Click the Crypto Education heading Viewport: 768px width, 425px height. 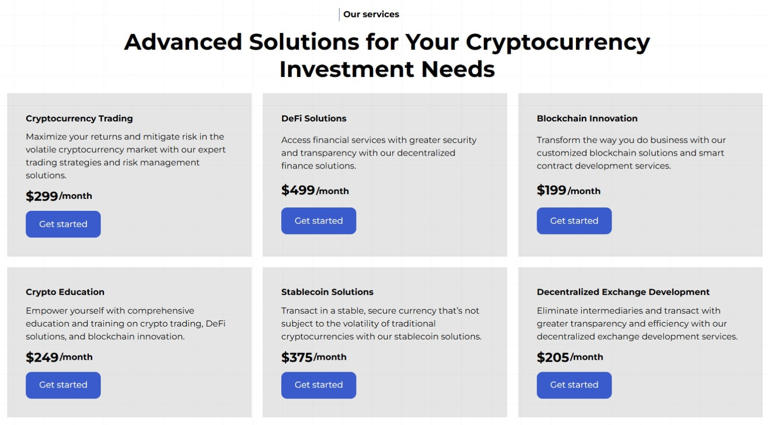[65, 292]
